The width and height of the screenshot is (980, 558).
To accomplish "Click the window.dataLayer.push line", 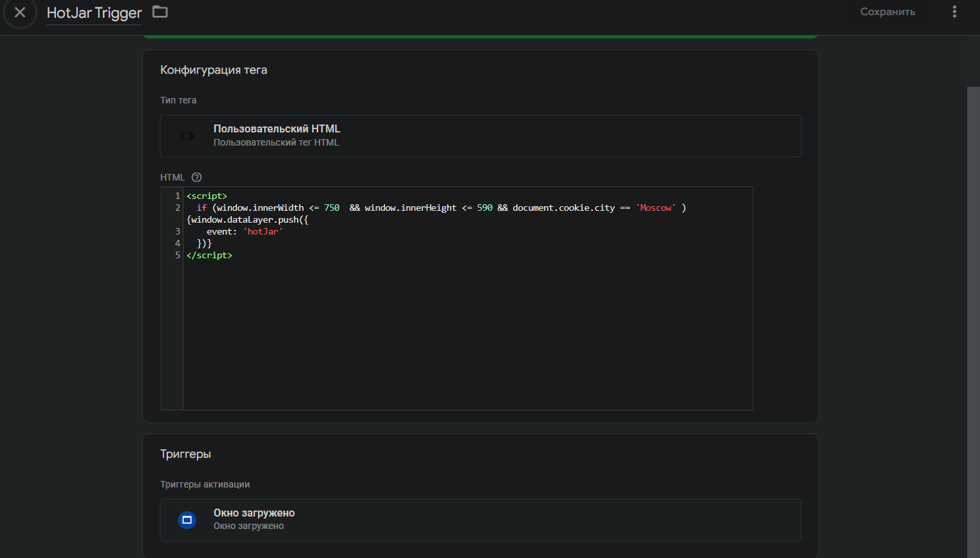I will (x=248, y=219).
